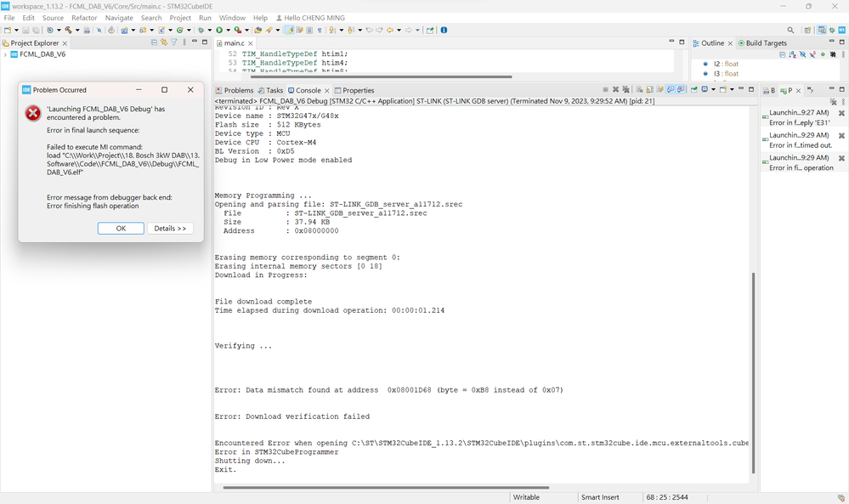Open the Debug button dropdown arrow

coord(210,30)
